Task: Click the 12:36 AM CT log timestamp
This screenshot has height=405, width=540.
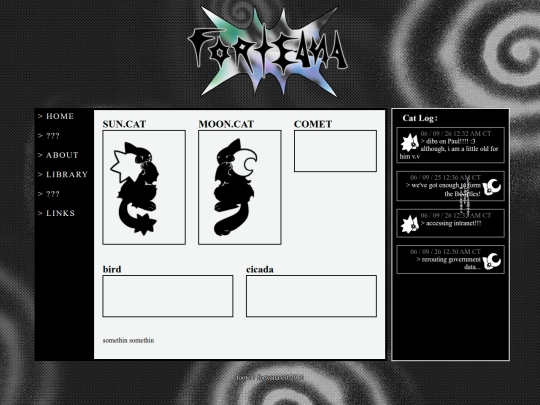Action: [x=445, y=178]
